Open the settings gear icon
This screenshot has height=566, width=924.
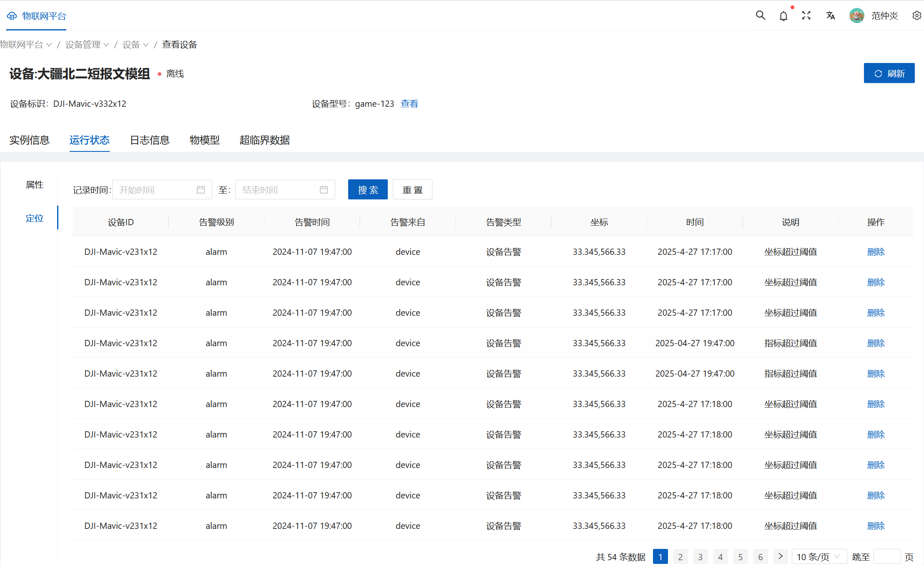coord(916,15)
